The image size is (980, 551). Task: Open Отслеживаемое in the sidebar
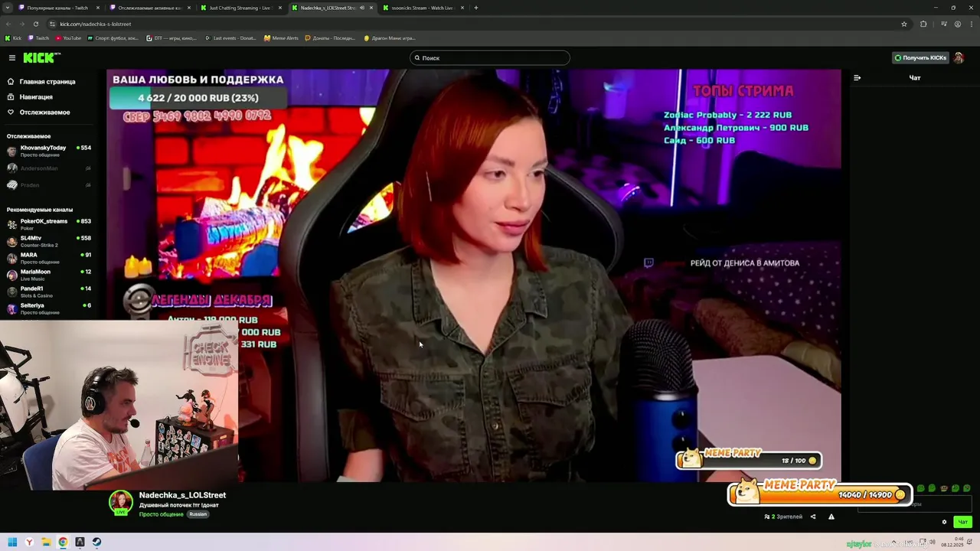[38, 112]
